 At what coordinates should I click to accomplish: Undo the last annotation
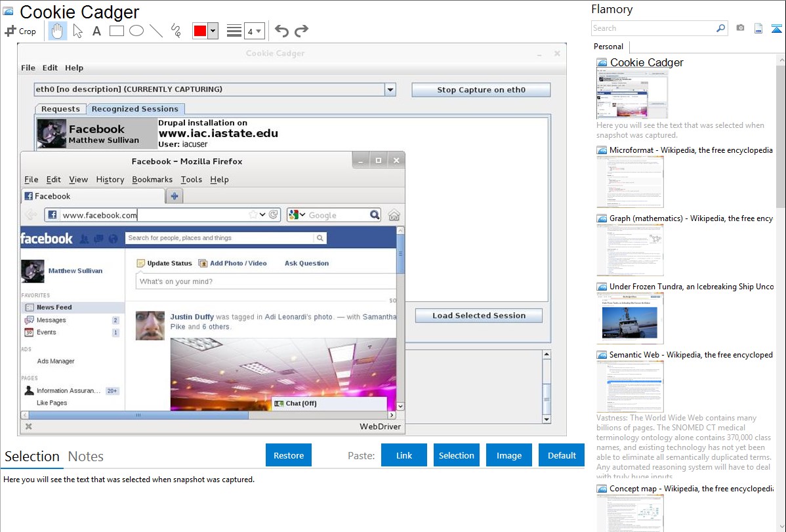coord(281,31)
